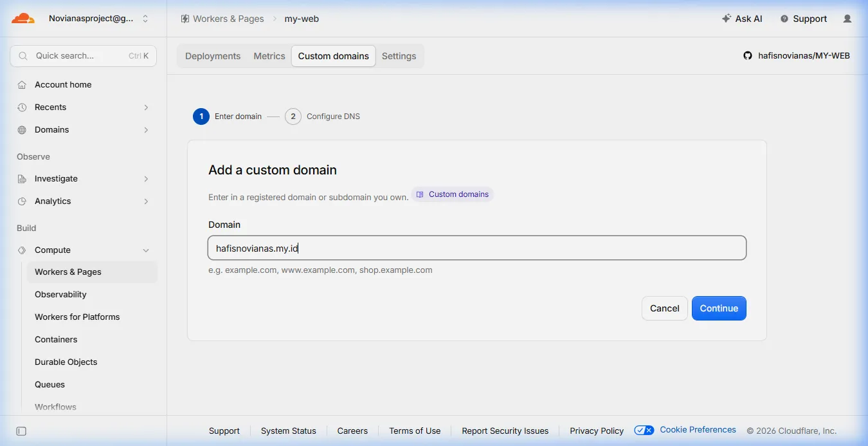Click the Investigate icon
Image resolution: width=868 pixels, height=446 pixels.
(22, 178)
